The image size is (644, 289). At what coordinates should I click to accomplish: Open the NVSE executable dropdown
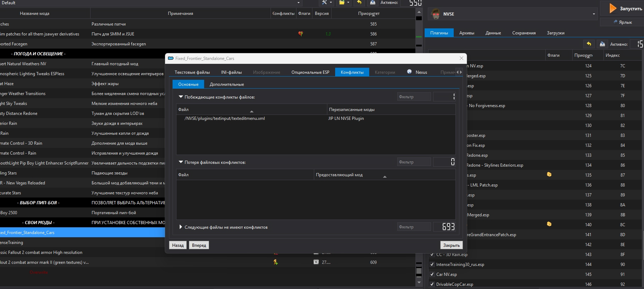(594, 14)
